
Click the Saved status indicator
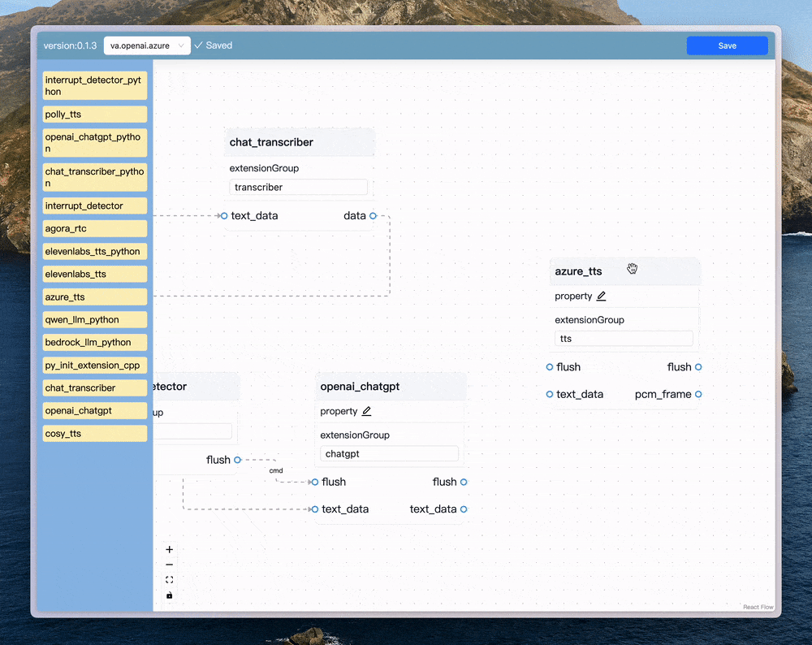click(214, 45)
